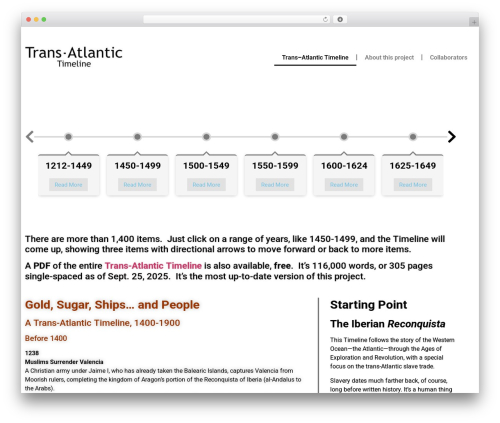
Task: Open the Trans-Atlantic Timeline nav tab
Action: (x=315, y=57)
